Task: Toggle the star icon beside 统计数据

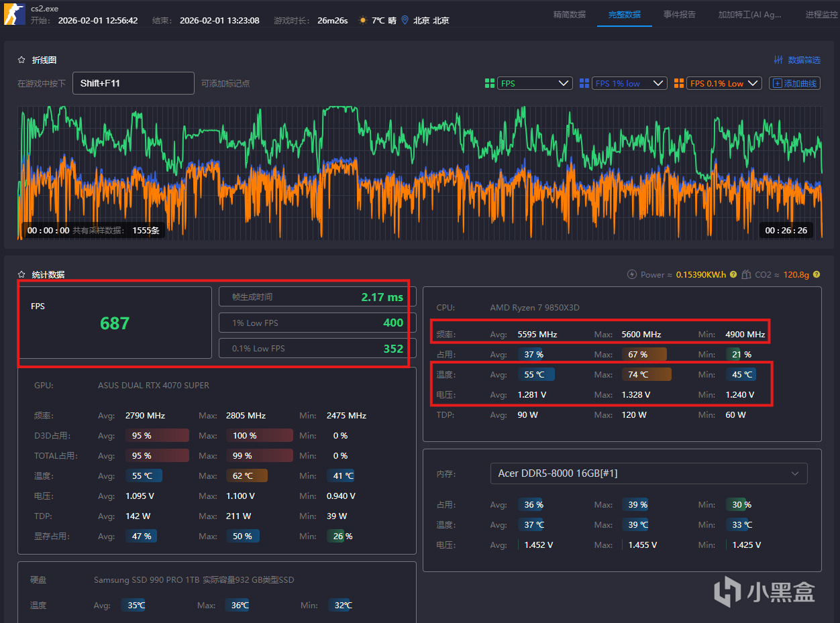Action: pyautogui.click(x=21, y=274)
